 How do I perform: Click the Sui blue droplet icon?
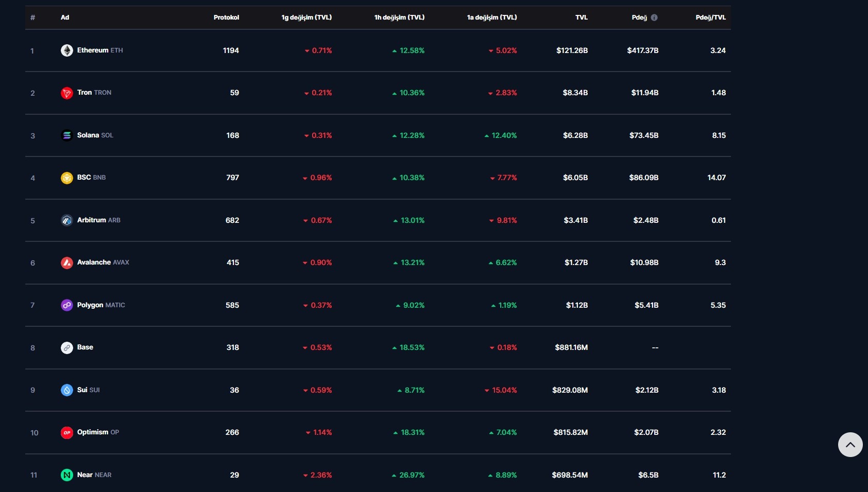coord(67,390)
